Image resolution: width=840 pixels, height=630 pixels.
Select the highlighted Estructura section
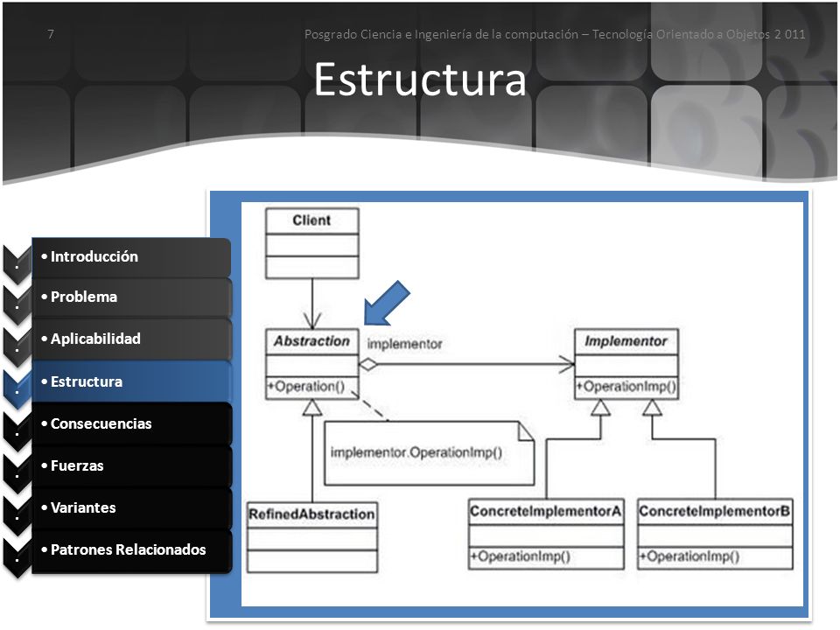[131, 381]
